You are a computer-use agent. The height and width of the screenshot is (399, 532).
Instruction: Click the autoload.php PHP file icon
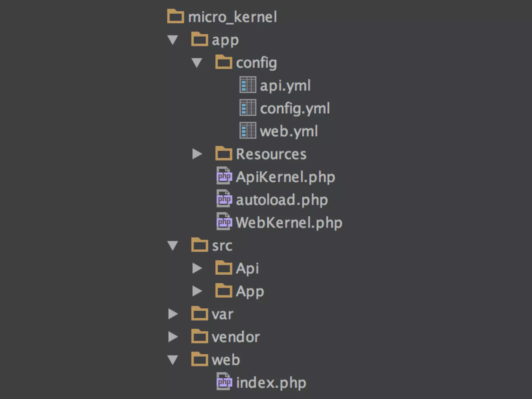(x=224, y=199)
